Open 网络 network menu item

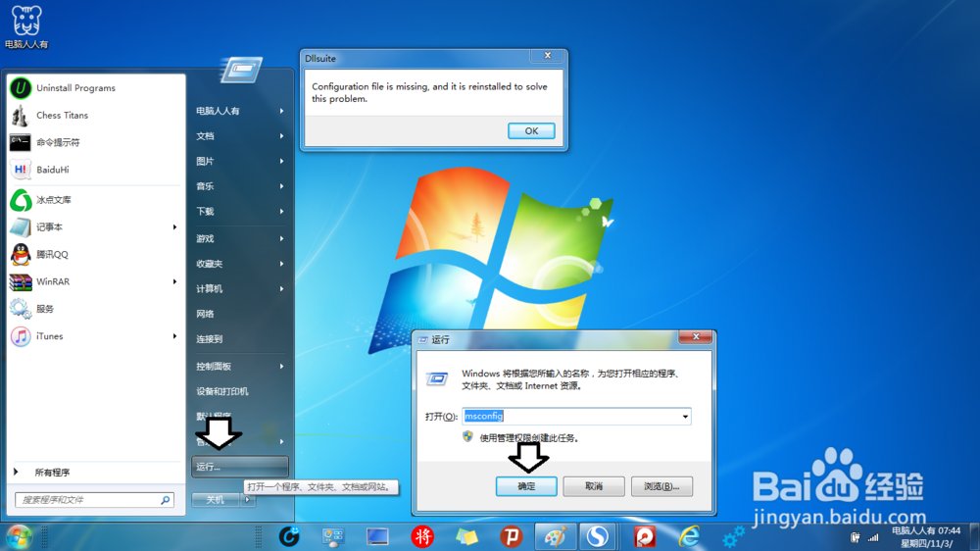[240, 314]
